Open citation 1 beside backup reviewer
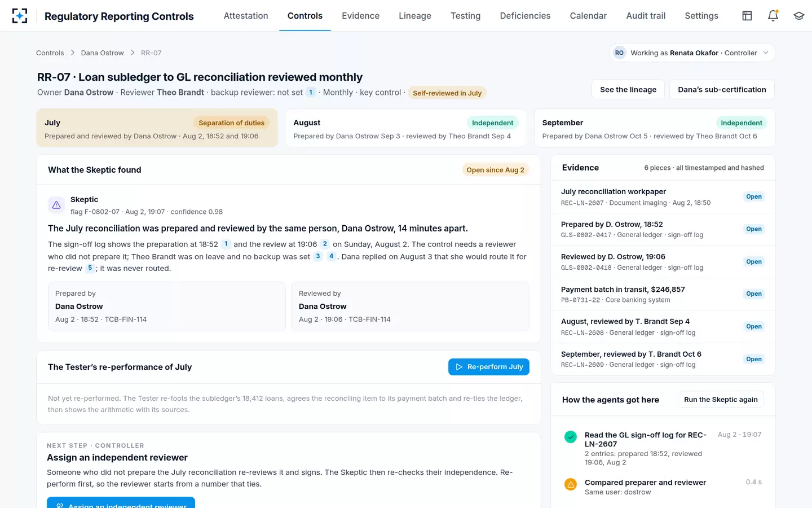This screenshot has height=508, width=812. pyautogui.click(x=311, y=93)
